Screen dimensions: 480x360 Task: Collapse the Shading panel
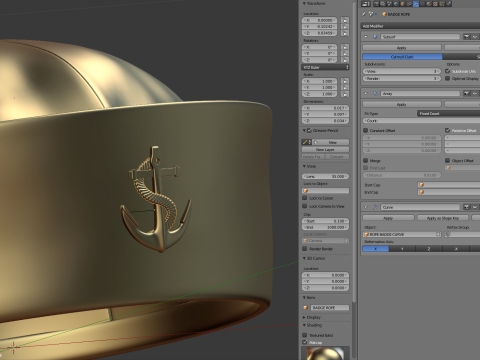[304, 325]
